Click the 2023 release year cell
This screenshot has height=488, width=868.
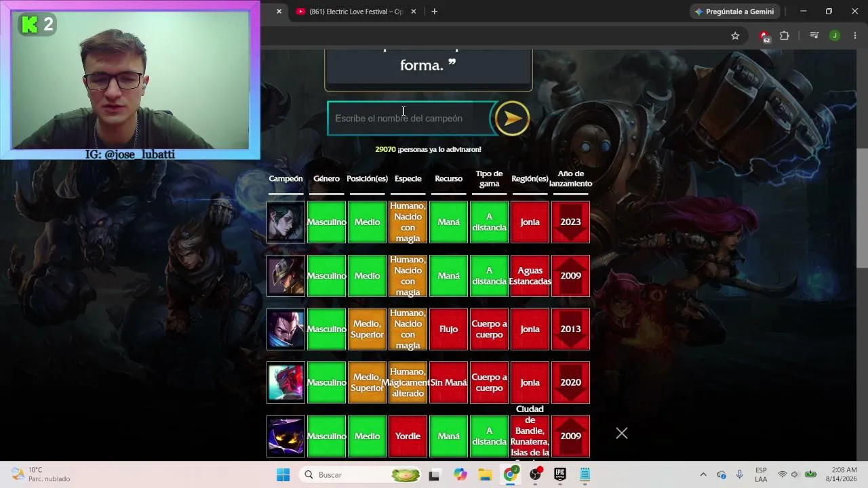click(x=570, y=222)
